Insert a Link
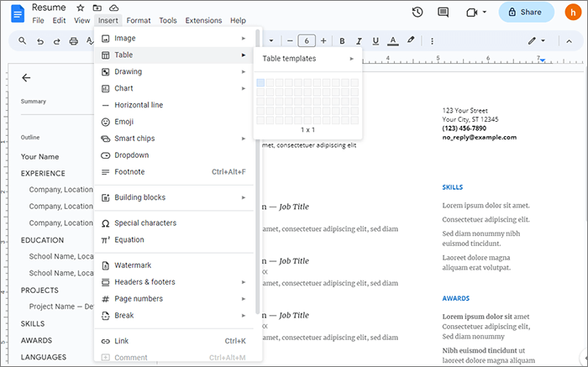 point(174,341)
